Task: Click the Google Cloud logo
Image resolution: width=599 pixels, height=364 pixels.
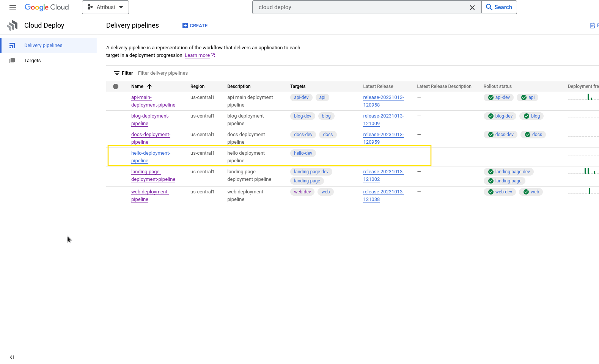Action: point(47,7)
